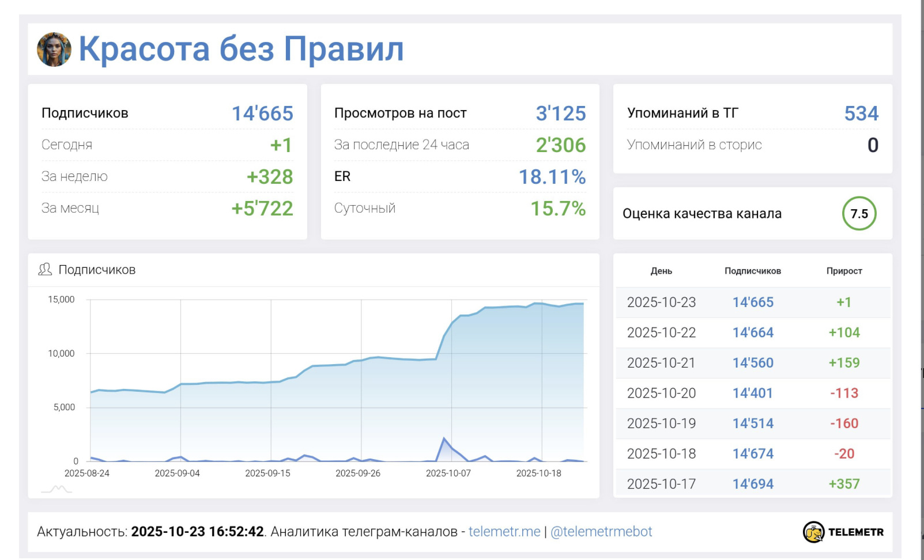The height and width of the screenshot is (560, 924).
Task: Select the views per post value 3'125
Action: [x=561, y=113]
